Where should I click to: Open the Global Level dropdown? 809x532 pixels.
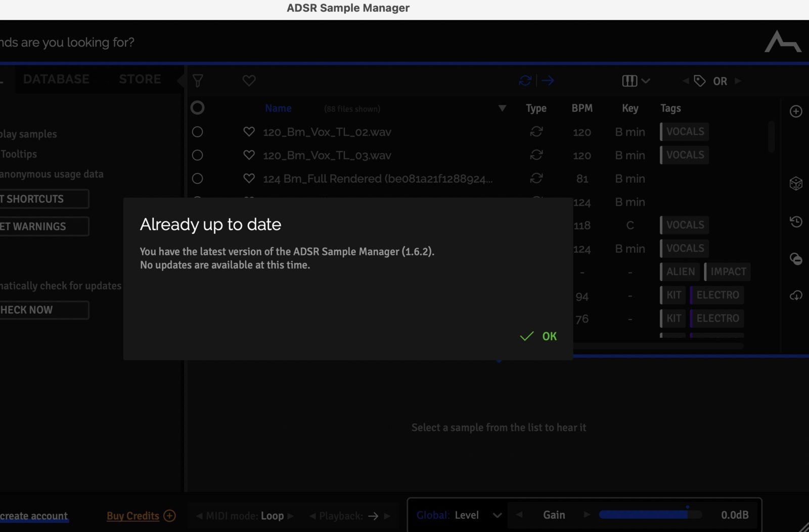click(x=459, y=515)
